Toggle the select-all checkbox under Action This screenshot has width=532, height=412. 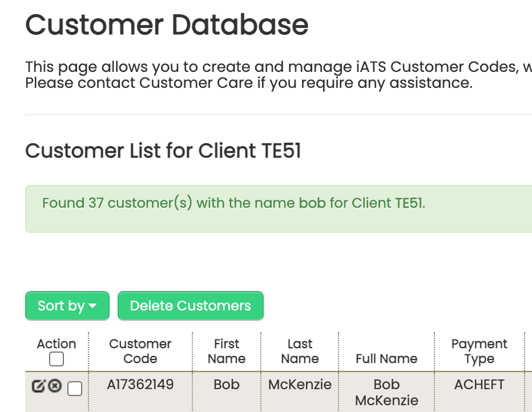click(57, 359)
